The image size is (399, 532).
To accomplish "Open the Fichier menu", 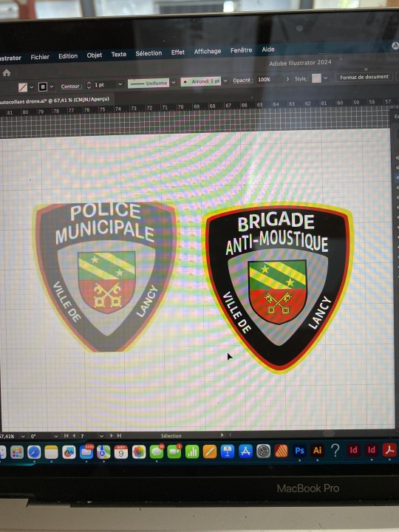I will click(40, 57).
